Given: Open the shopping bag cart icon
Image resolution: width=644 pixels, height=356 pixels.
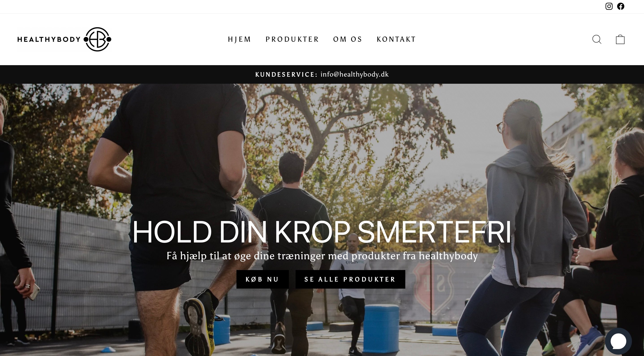Looking at the screenshot, I should 620,39.
